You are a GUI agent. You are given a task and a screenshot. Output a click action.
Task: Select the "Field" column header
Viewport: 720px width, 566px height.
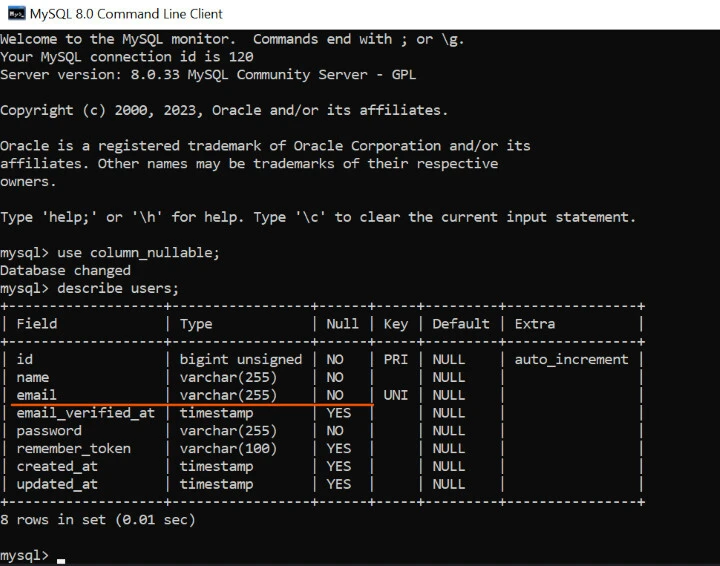pyautogui.click(x=37, y=324)
